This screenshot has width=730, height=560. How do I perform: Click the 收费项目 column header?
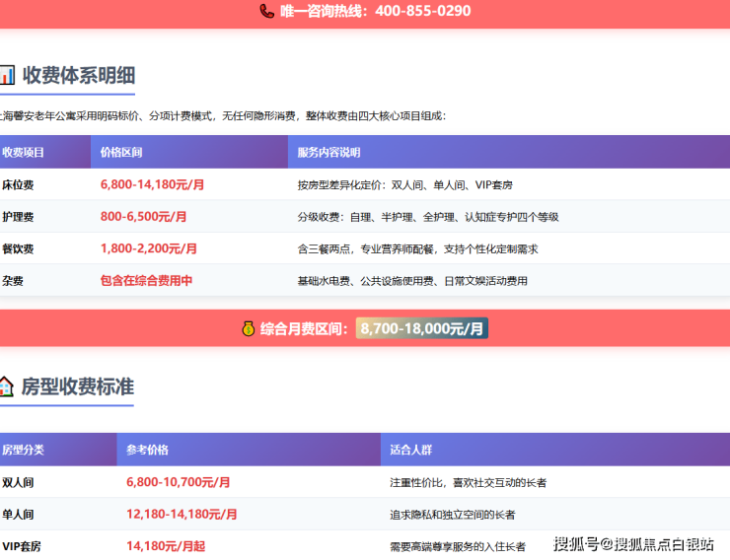(x=23, y=153)
